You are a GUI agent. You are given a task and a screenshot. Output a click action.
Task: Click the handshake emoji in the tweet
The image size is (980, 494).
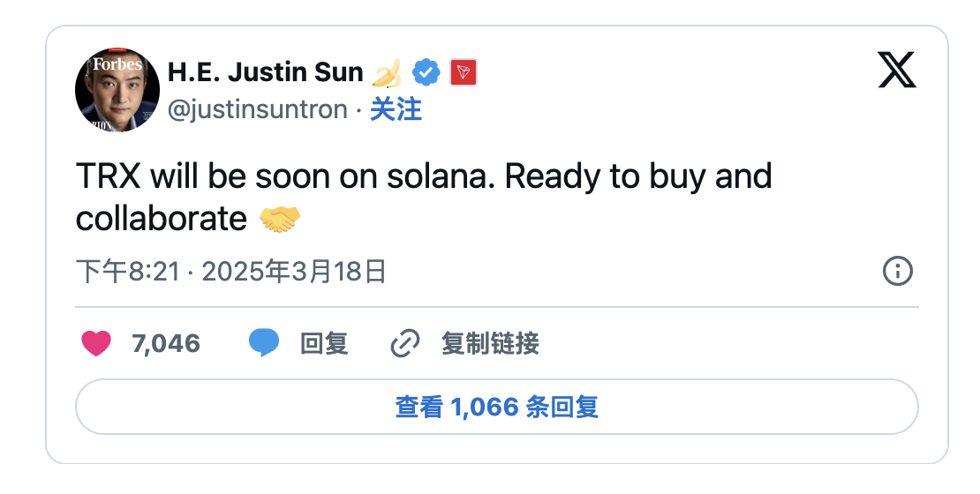coord(280,219)
